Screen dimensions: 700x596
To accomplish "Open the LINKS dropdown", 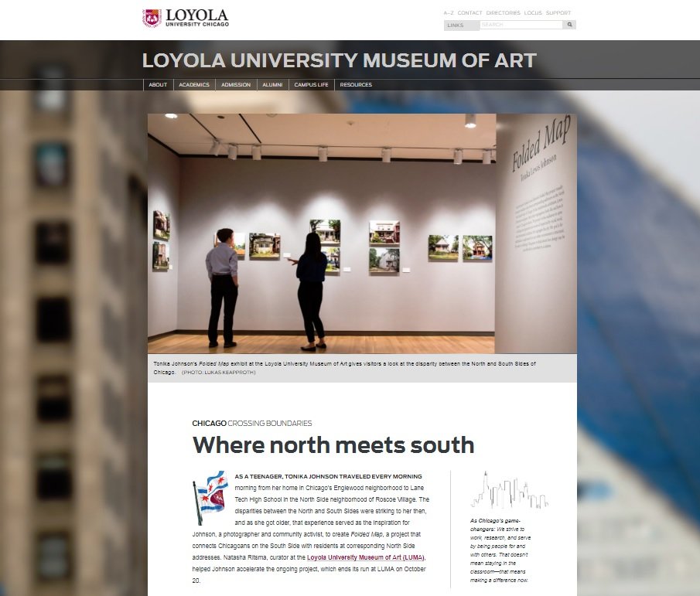I will click(x=461, y=25).
